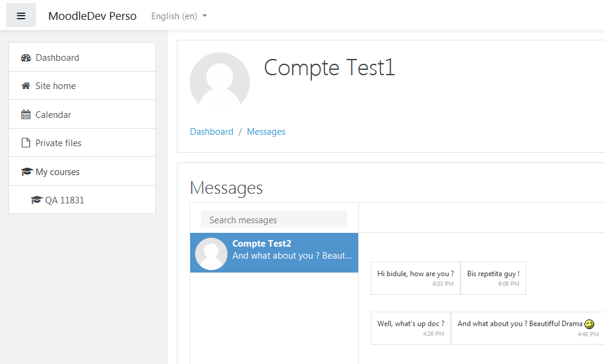Click the 'And what about you ? Beautifful Drama' message
The image size is (605, 364).
pyautogui.click(x=528, y=328)
